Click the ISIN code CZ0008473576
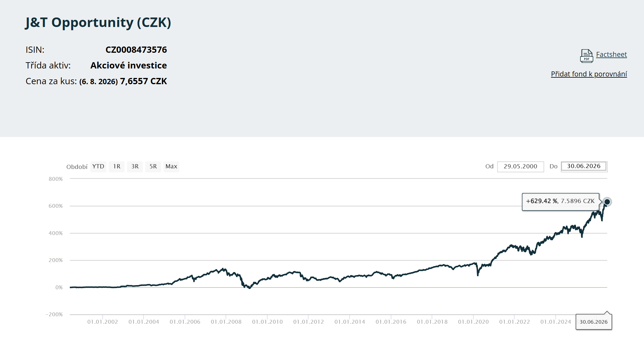Image resolution: width=644 pixels, height=337 pixels. 136,50
